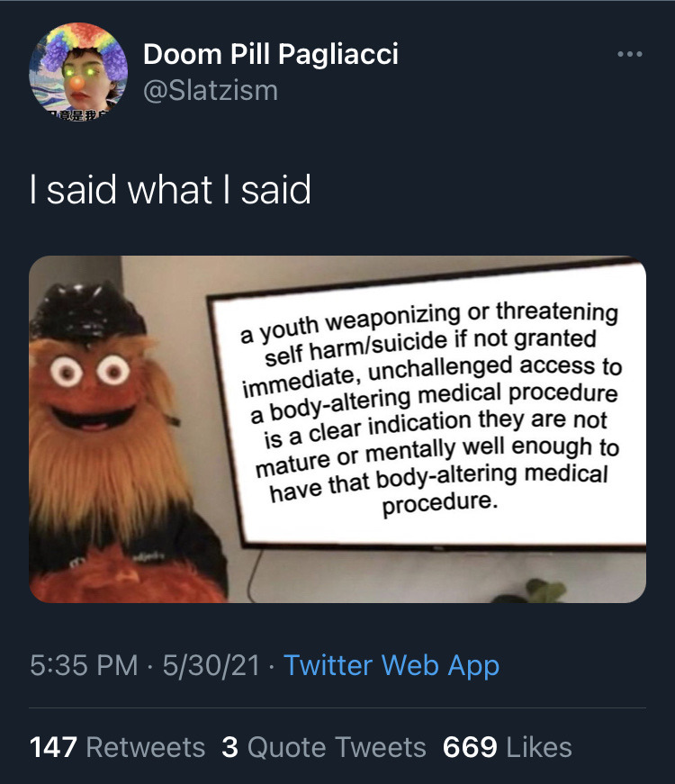
Task: Open the three-dot more options menu
Action: point(629,54)
